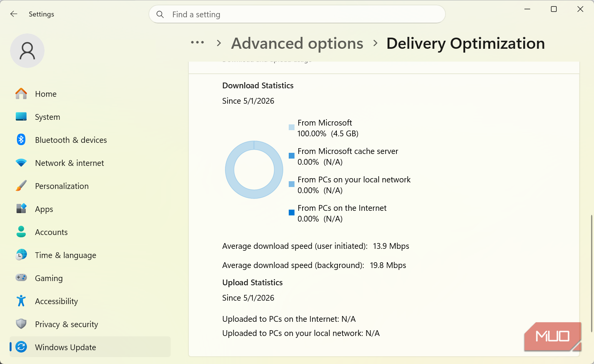
Task: Click the Privacy shield icon
Action: (21, 324)
